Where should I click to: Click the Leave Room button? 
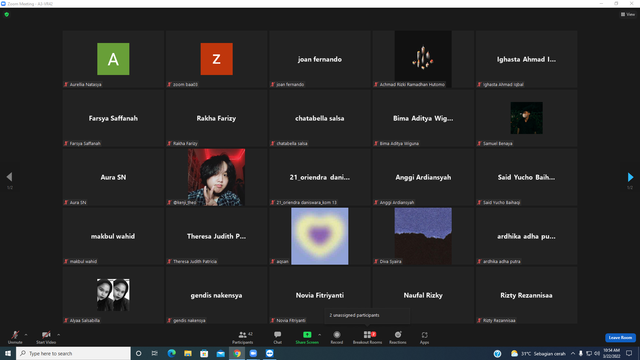(620, 338)
